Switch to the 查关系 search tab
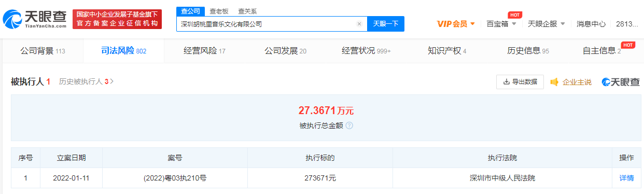 [247, 11]
